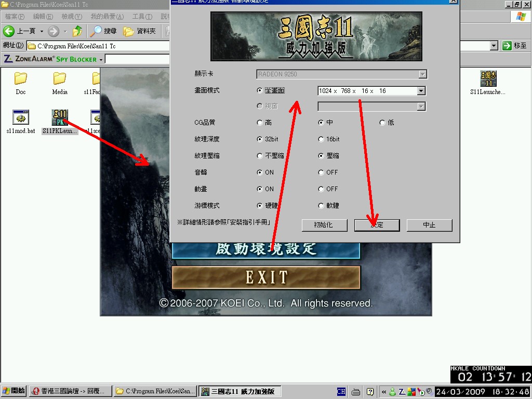
Task: Toggle the 資料夾 folders pane in Explorer
Action: pyautogui.click(x=139, y=31)
